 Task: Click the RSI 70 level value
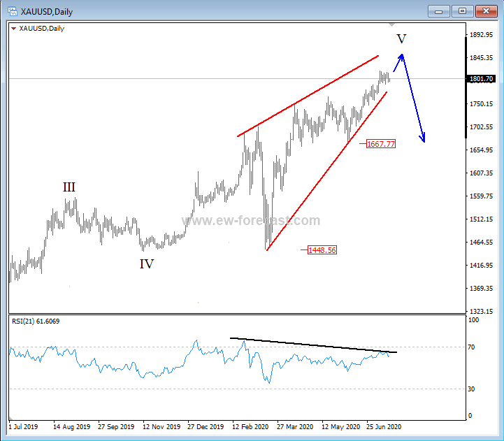471,347
